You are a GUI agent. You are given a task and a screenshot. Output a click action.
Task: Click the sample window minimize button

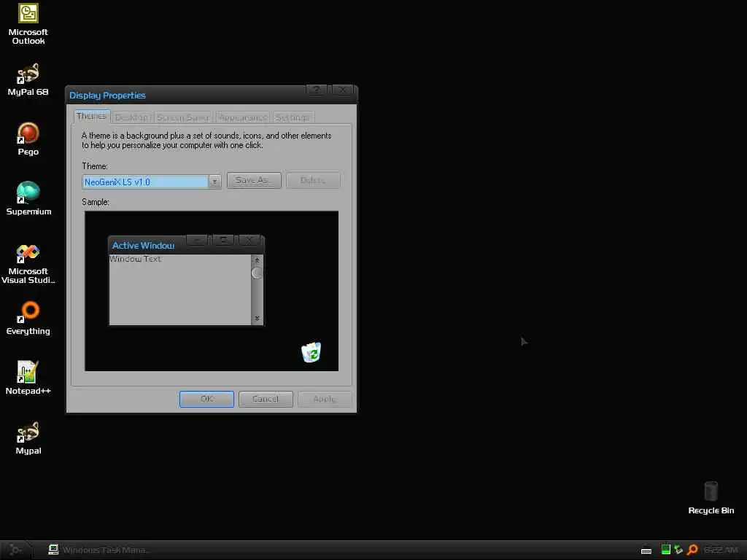[x=197, y=240]
